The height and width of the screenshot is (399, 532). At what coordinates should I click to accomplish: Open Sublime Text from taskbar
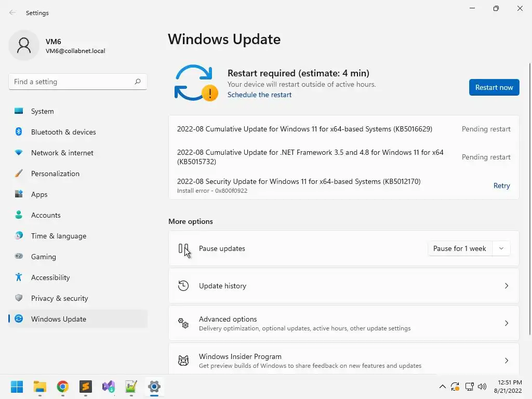pyautogui.click(x=86, y=387)
